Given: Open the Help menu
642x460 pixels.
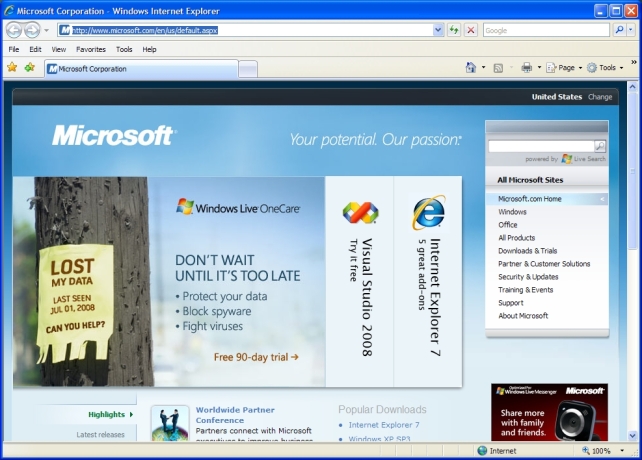Looking at the screenshot, I should (x=149, y=49).
